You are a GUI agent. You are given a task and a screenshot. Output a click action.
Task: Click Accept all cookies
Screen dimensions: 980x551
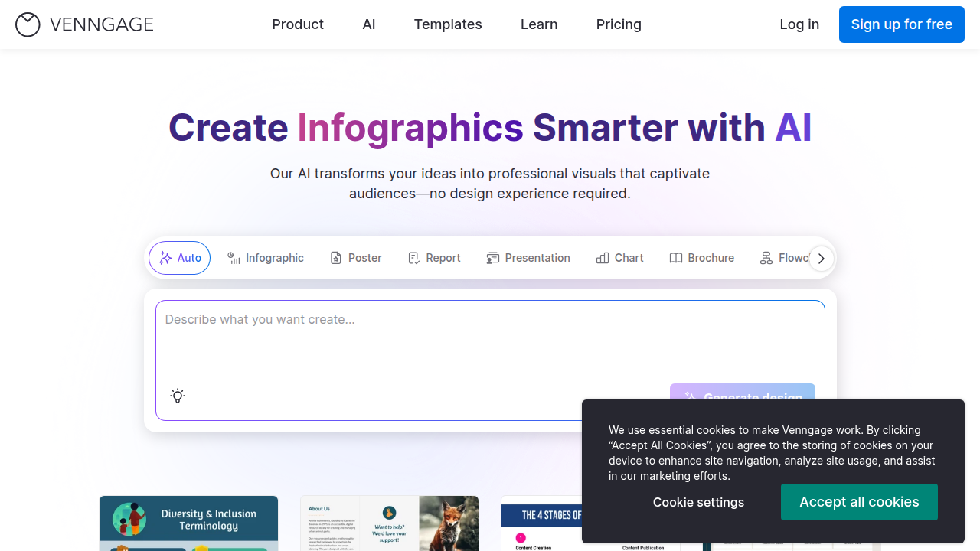coord(859,502)
